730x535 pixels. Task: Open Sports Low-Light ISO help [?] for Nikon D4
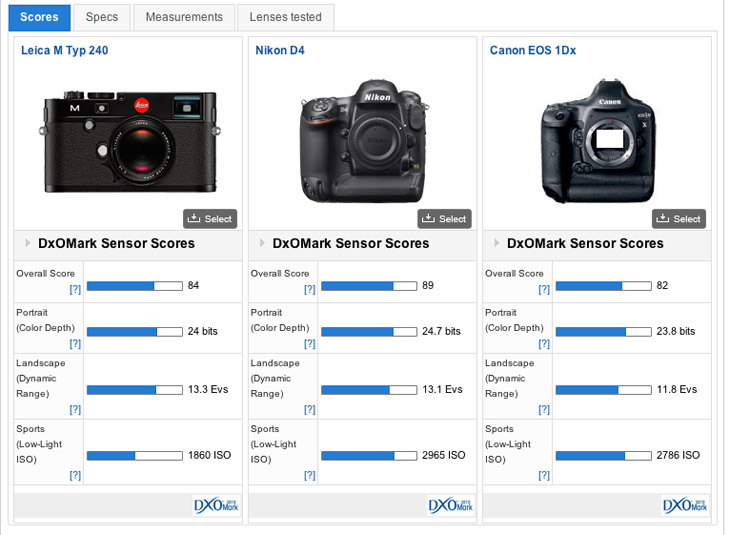click(x=310, y=475)
